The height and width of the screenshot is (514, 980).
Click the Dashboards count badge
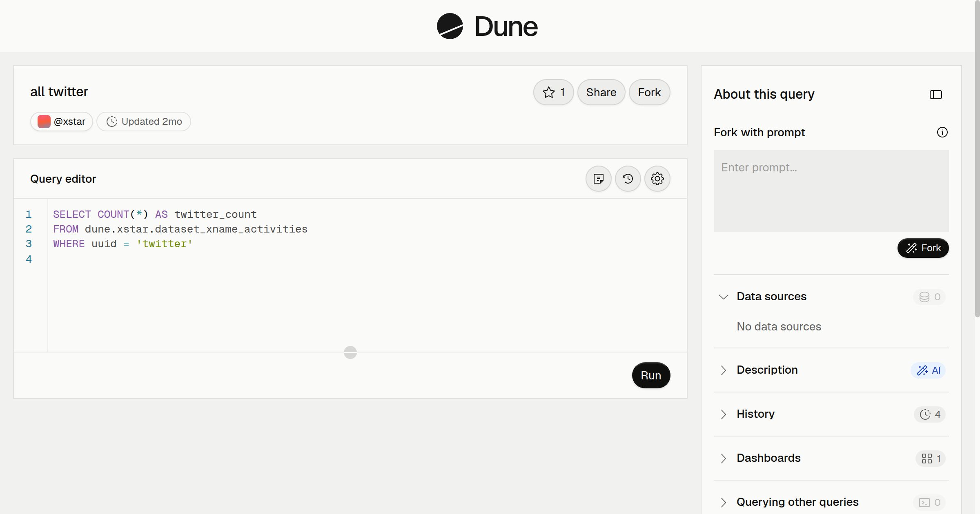930,458
